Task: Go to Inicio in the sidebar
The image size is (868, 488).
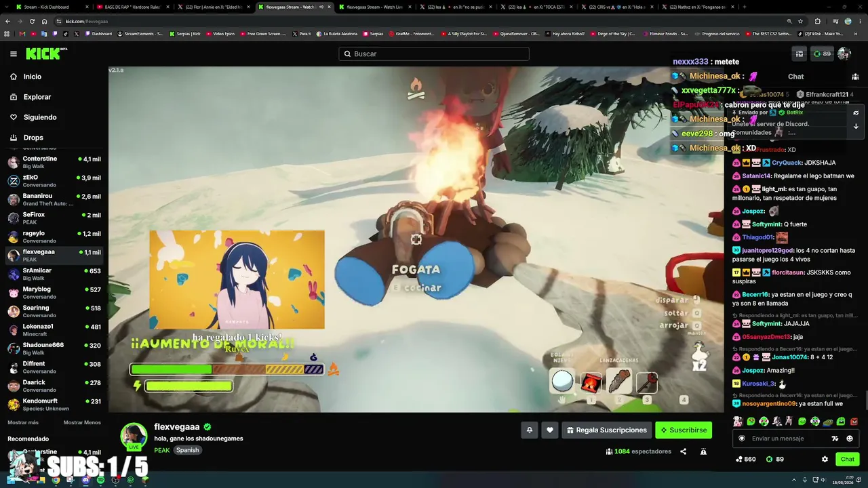Action: coord(54,77)
